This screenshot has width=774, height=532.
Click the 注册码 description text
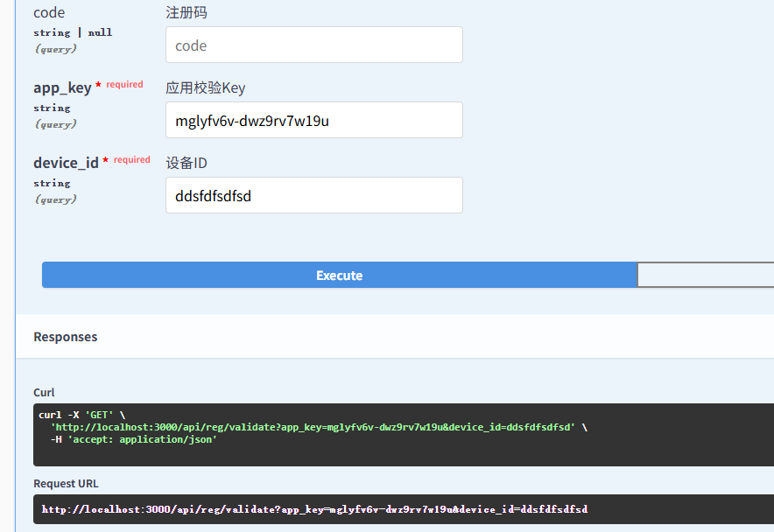[186, 13]
